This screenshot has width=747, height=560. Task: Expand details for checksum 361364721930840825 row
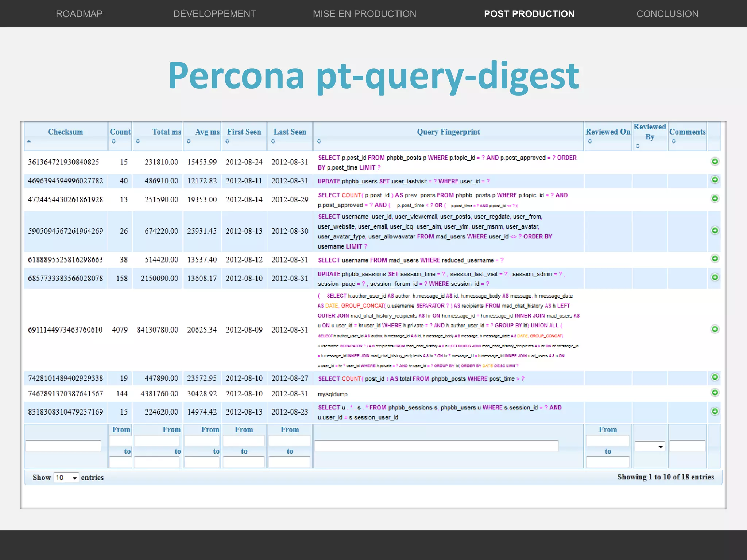[715, 161]
